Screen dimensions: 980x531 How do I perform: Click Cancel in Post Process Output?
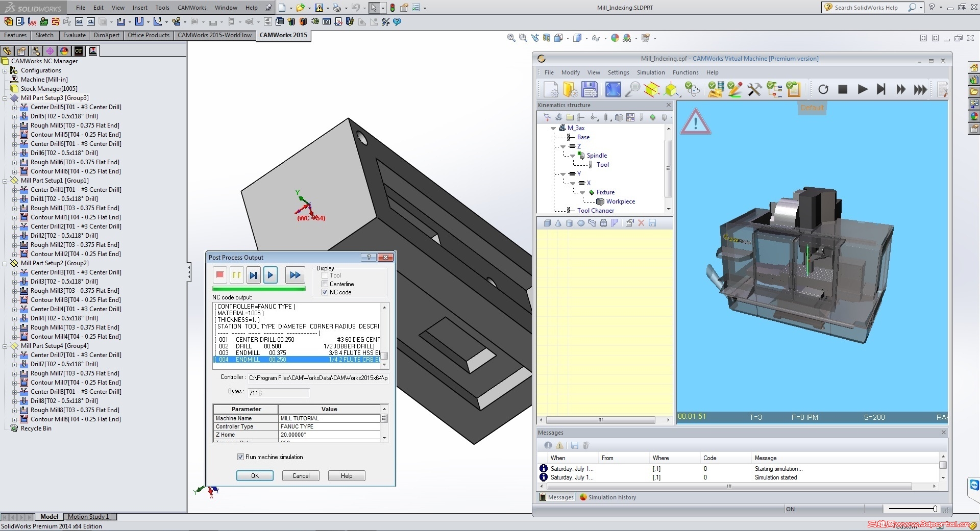[x=301, y=476]
